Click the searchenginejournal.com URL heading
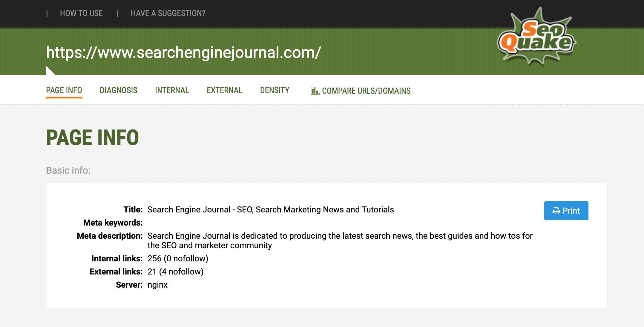 coord(183,53)
